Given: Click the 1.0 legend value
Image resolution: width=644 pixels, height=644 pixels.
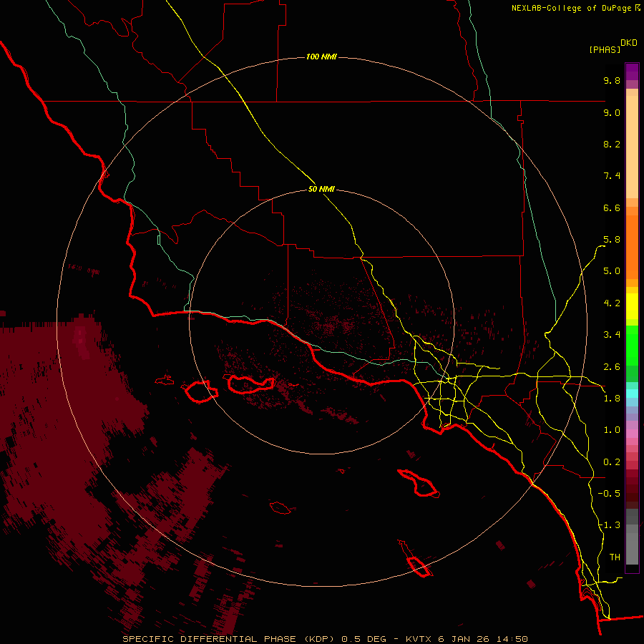Looking at the screenshot, I should pos(612,430).
